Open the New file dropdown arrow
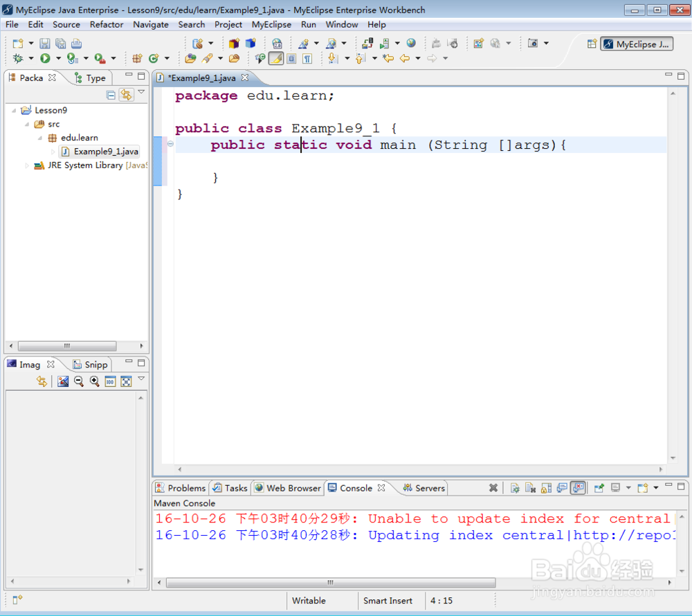Image resolution: width=692 pixels, height=616 pixels. 31,43
